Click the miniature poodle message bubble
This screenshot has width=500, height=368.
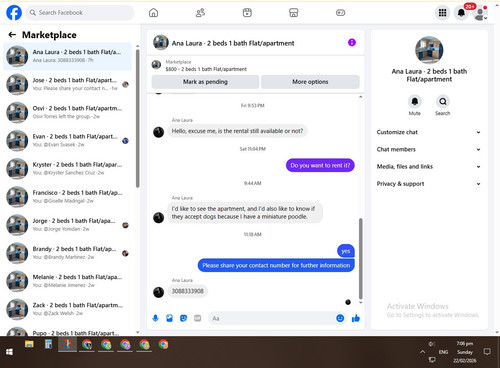click(x=245, y=213)
